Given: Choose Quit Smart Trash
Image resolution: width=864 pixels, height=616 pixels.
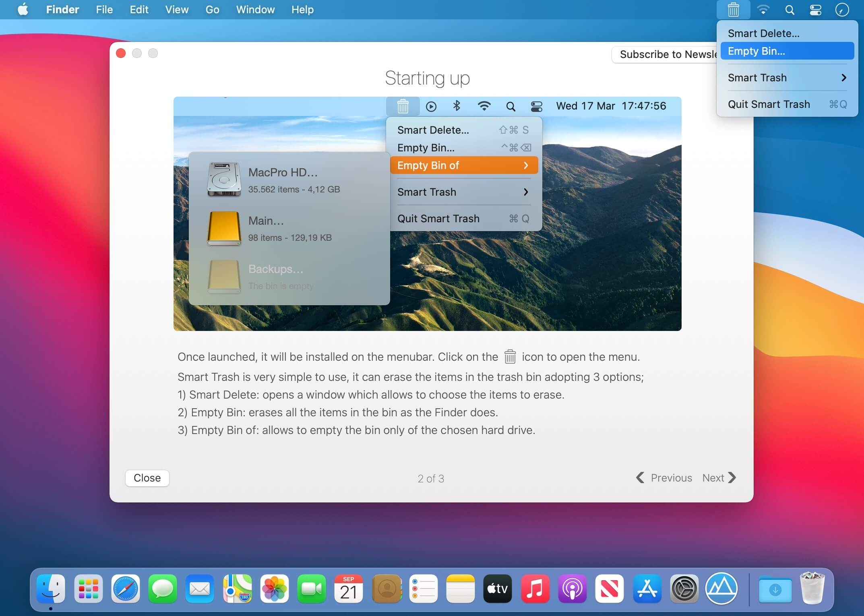Looking at the screenshot, I should point(787,104).
